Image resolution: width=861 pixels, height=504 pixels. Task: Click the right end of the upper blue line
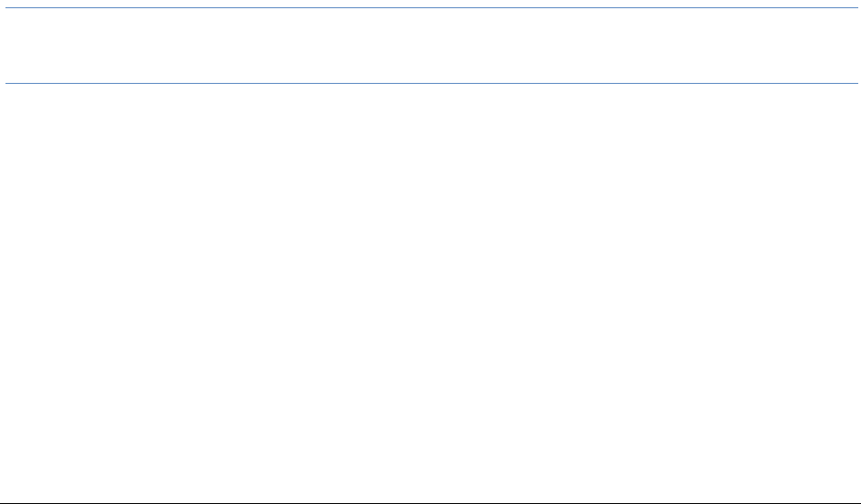pyautogui.click(x=856, y=9)
